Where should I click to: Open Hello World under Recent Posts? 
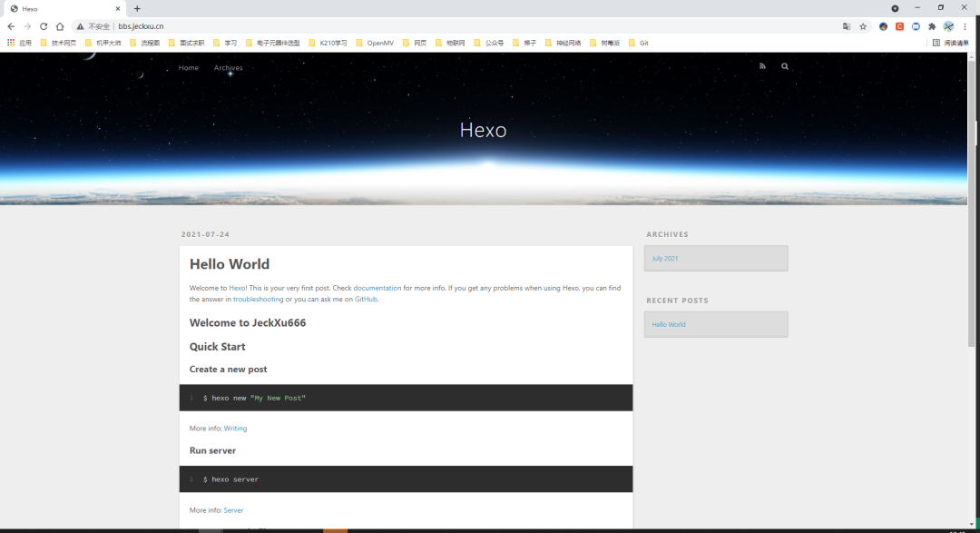pos(668,325)
